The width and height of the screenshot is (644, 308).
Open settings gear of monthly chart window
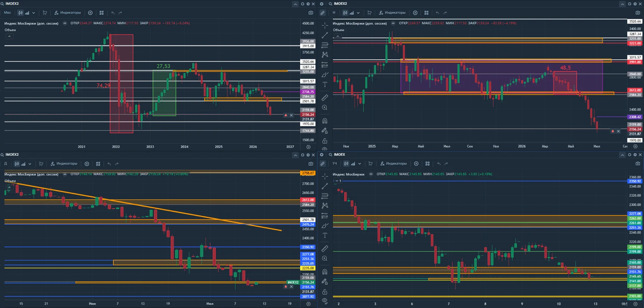pyautogui.click(x=308, y=4)
